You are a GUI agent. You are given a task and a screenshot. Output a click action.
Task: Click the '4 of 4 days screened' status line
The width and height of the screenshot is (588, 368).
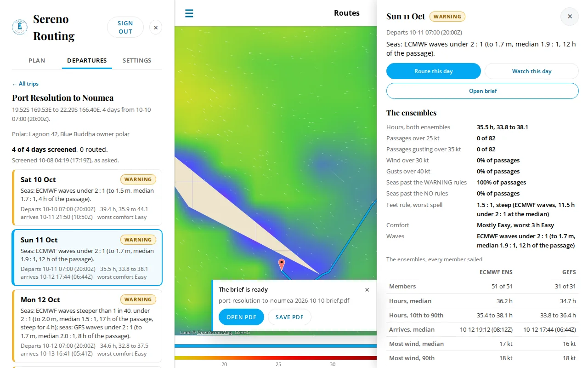tap(60, 149)
